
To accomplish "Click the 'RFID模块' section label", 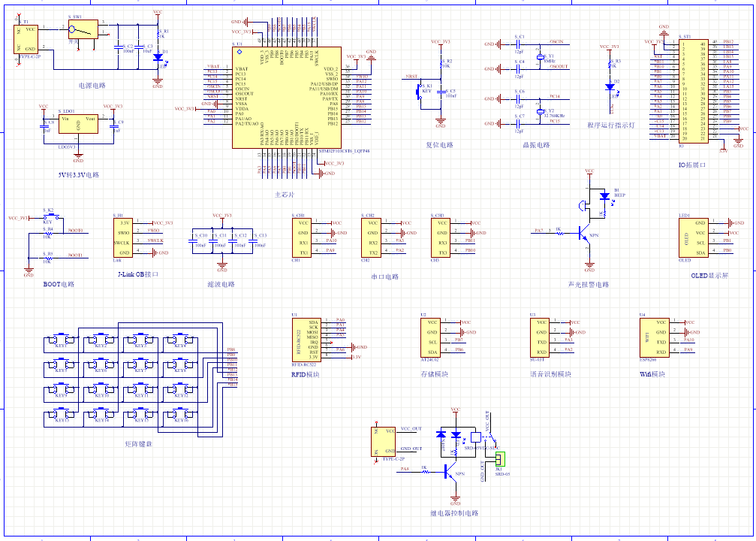I will (x=306, y=374).
